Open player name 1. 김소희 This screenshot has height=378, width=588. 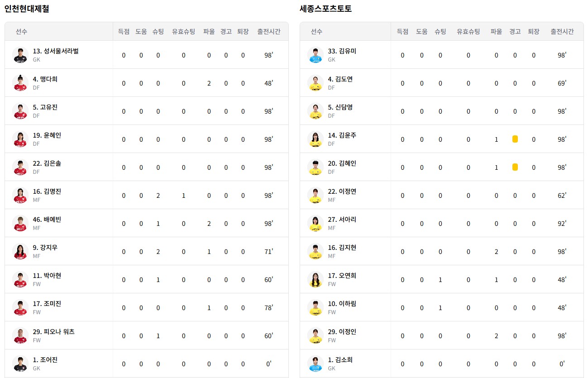(x=340, y=360)
